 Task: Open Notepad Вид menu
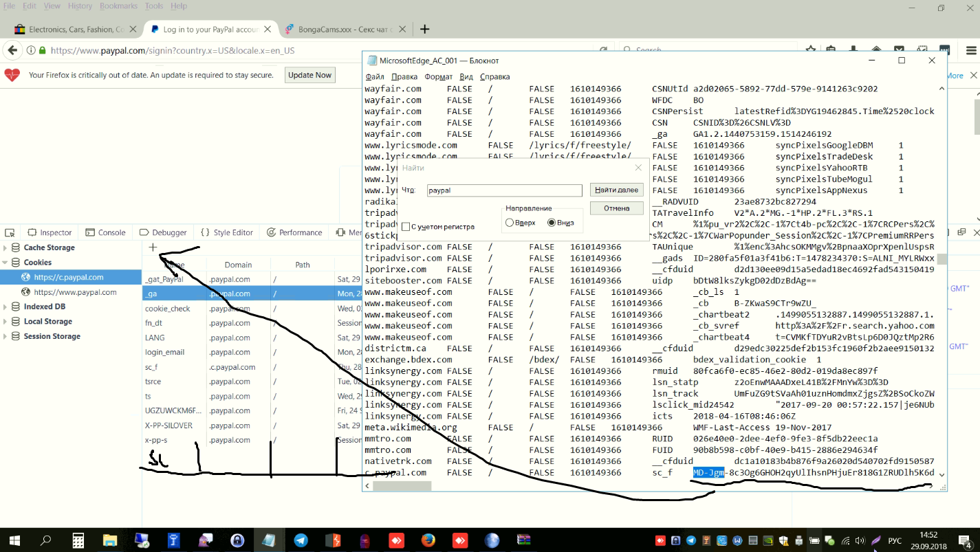tap(466, 77)
